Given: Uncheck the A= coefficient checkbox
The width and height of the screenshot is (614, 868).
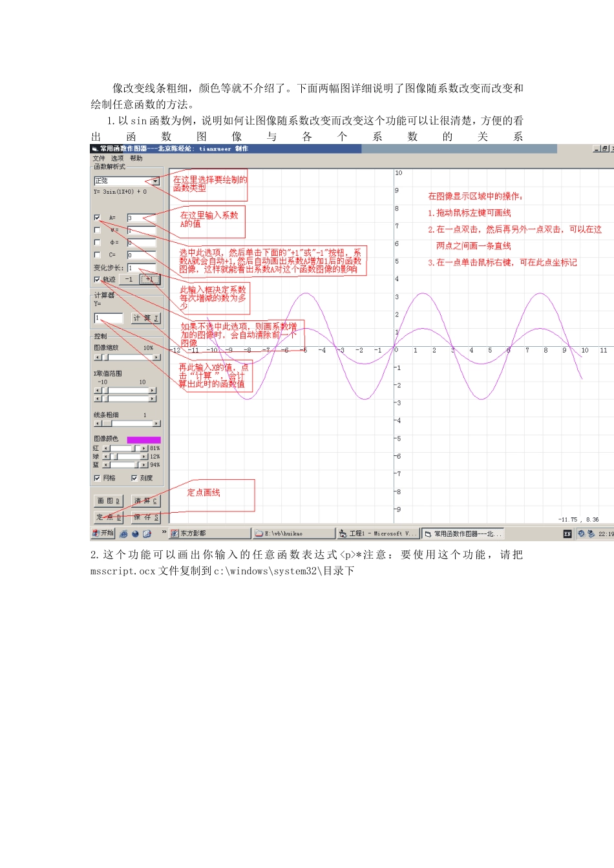Looking at the screenshot, I should point(98,218).
